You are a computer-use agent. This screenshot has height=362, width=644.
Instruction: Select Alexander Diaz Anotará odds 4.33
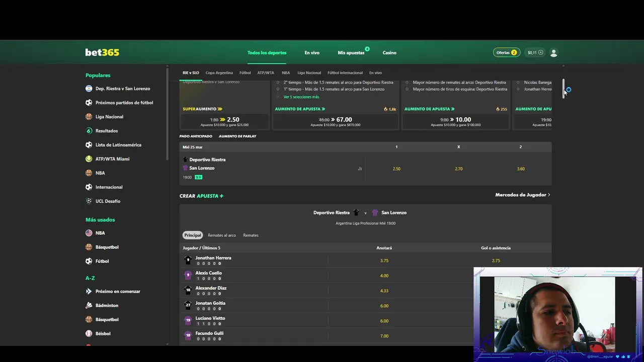(384, 291)
